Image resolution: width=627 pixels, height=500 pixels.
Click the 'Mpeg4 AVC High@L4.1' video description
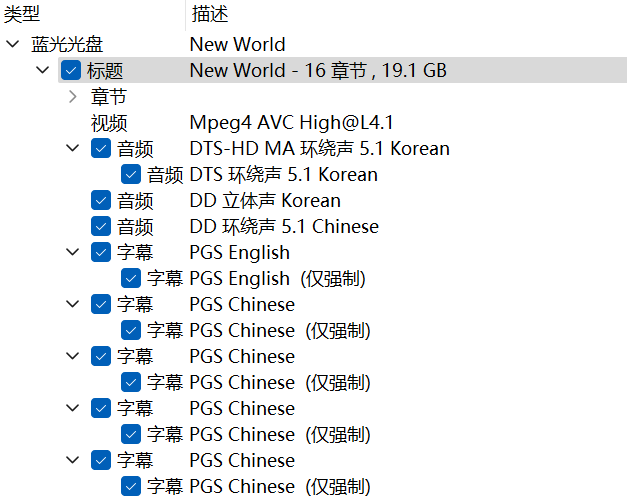coord(292,122)
